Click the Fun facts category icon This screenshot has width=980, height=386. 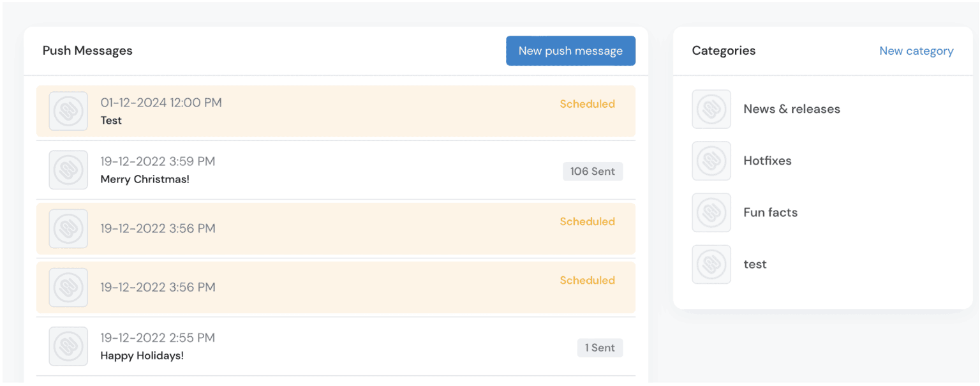[711, 212]
